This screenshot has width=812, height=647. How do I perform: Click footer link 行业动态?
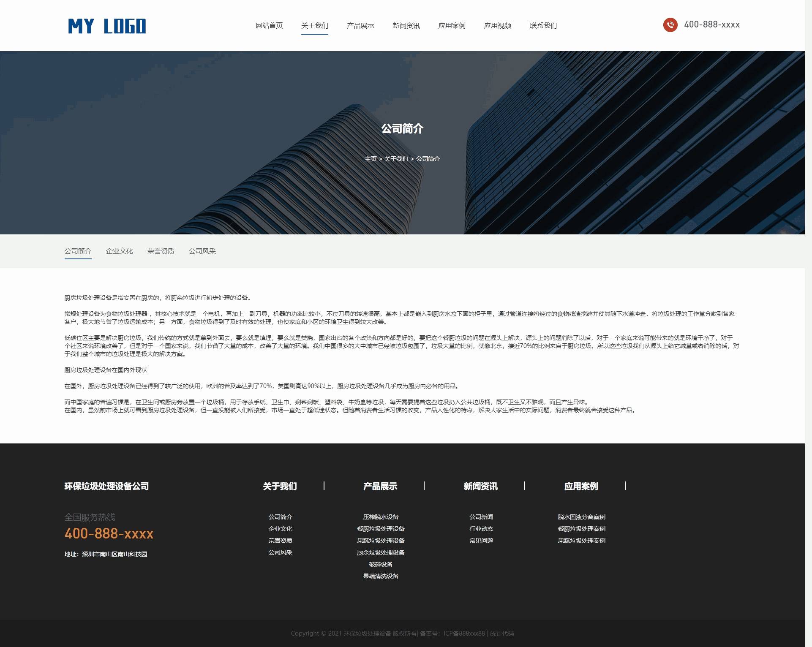pyautogui.click(x=481, y=529)
